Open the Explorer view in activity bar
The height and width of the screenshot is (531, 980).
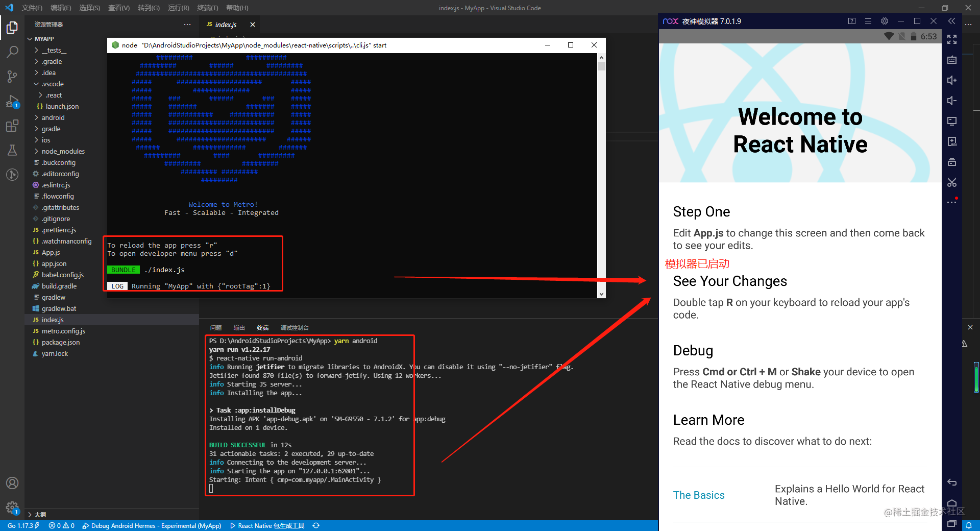pyautogui.click(x=12, y=27)
